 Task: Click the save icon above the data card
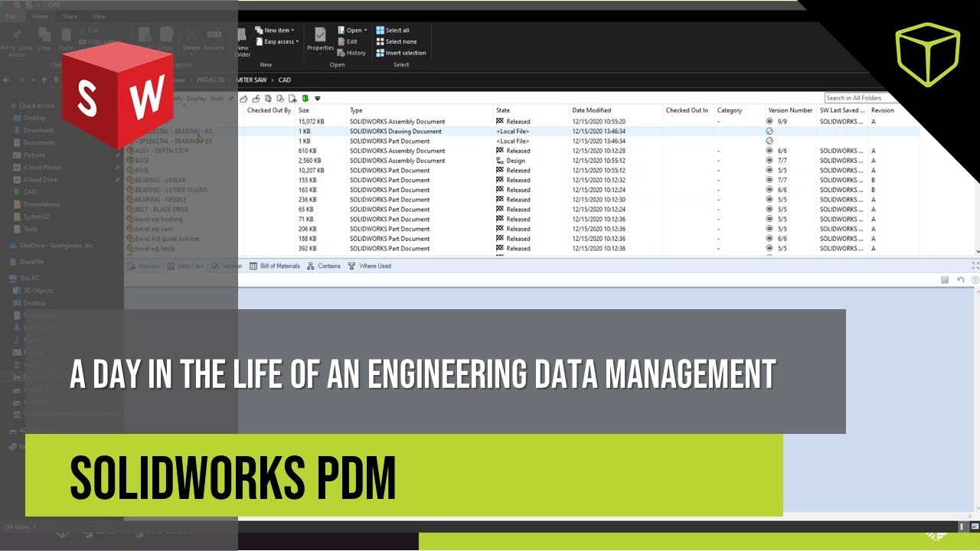pos(945,280)
